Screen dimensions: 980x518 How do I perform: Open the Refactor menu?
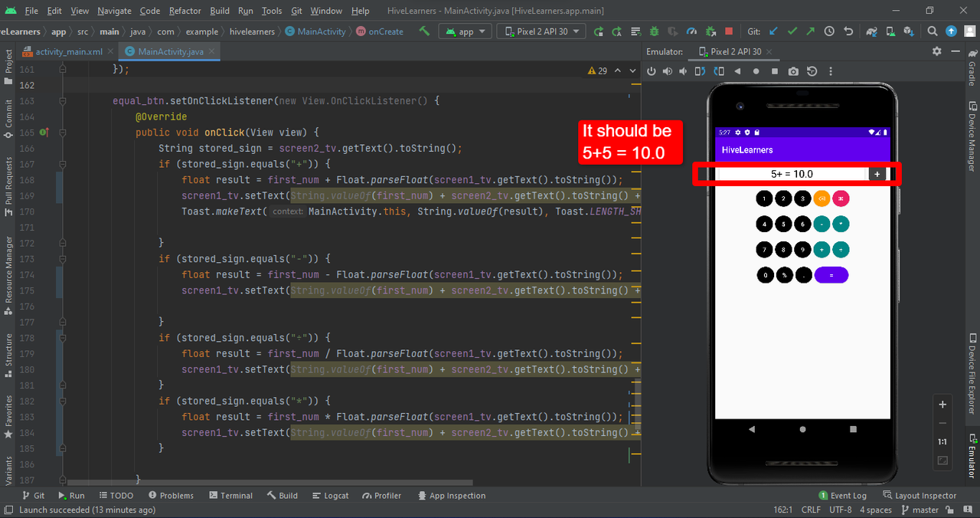coord(185,11)
